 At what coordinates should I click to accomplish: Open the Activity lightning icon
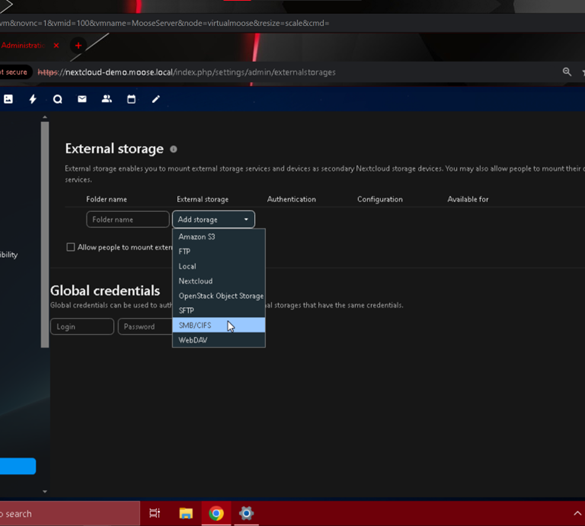point(33,99)
